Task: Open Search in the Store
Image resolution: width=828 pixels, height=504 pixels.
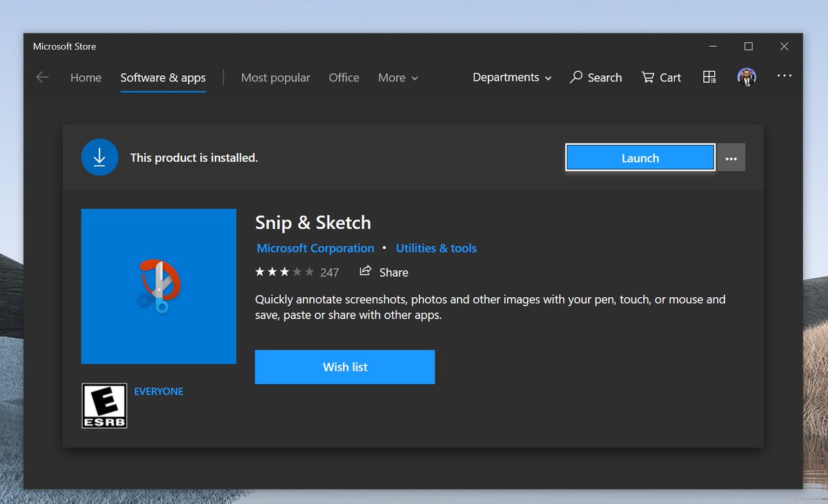Action: click(596, 78)
